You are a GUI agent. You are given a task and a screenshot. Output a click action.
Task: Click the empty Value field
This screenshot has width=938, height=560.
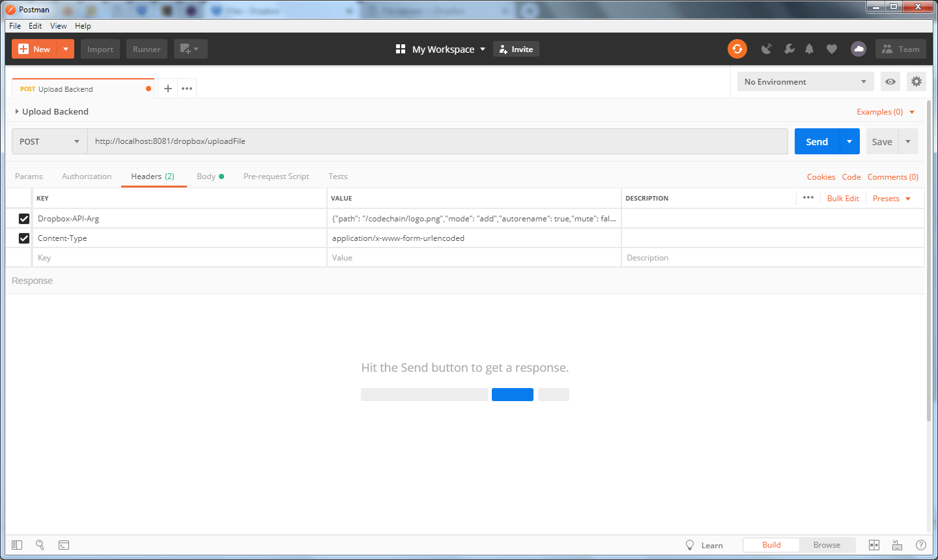[474, 257]
